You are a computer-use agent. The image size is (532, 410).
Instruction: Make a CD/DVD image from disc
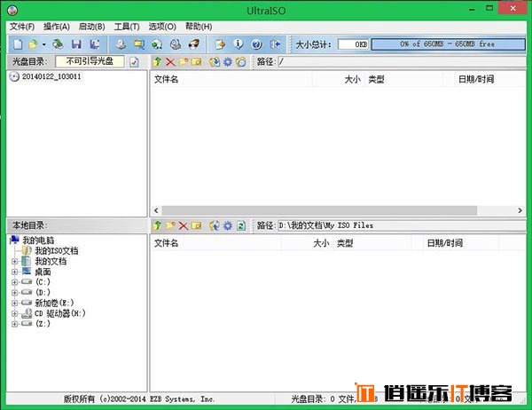click(x=120, y=44)
